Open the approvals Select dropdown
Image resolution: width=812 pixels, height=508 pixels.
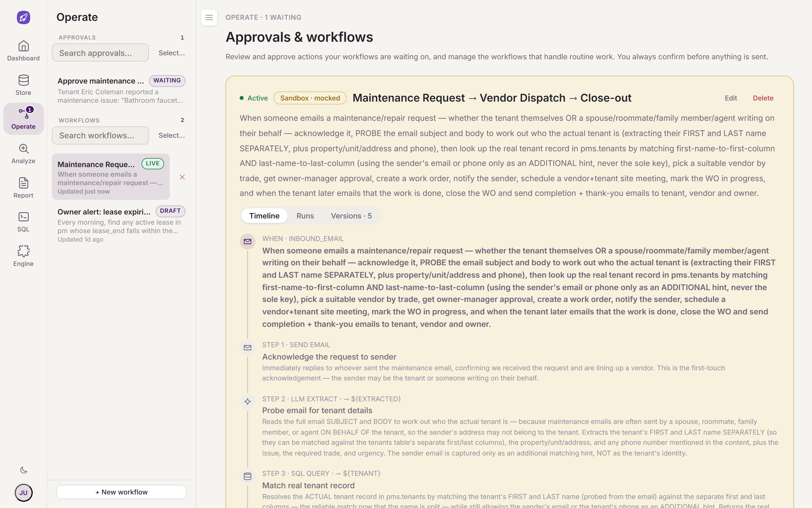171,53
